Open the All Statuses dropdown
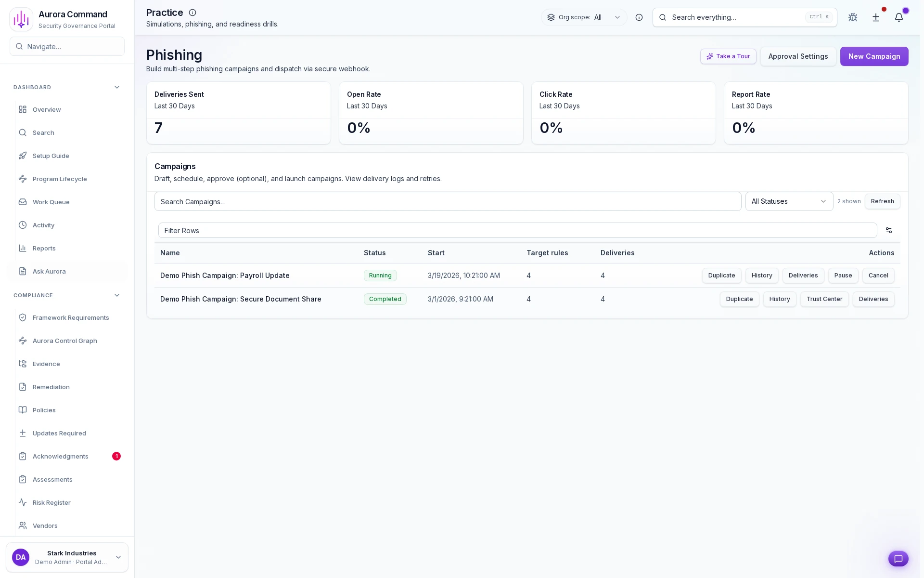The width and height of the screenshot is (924, 578). (x=789, y=201)
